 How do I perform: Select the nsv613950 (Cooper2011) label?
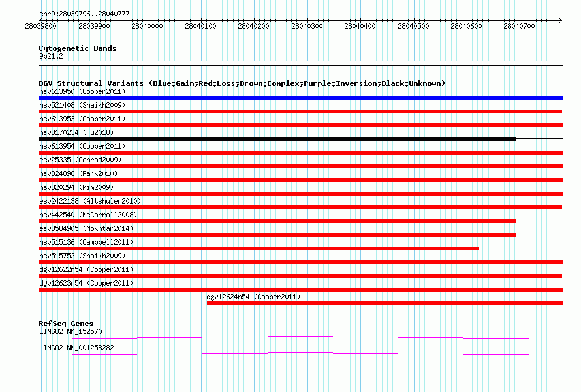click(x=82, y=91)
